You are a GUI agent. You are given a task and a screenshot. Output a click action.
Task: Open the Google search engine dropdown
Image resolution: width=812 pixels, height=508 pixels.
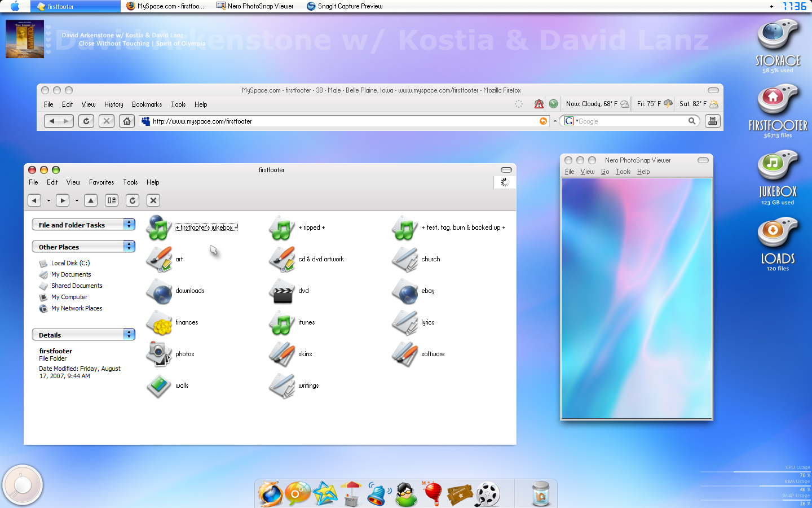tap(570, 121)
